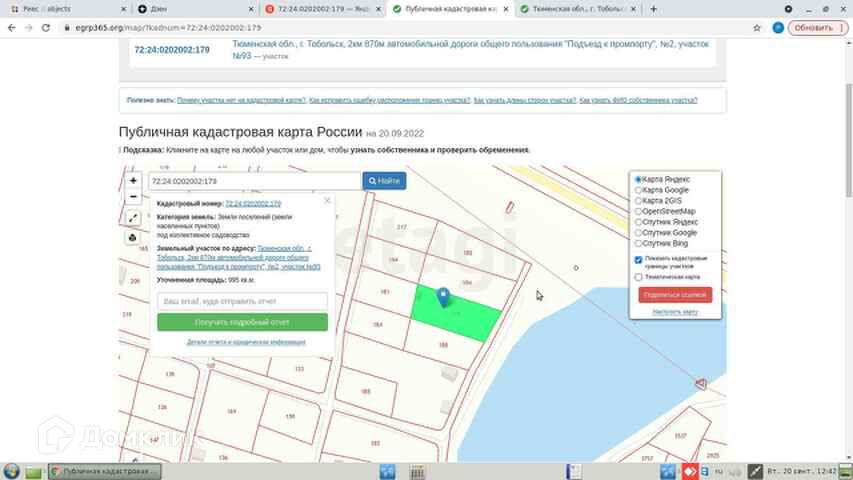The height and width of the screenshot is (480, 853).
Task: Zoom out the map with minus button
Action: click(x=133, y=197)
